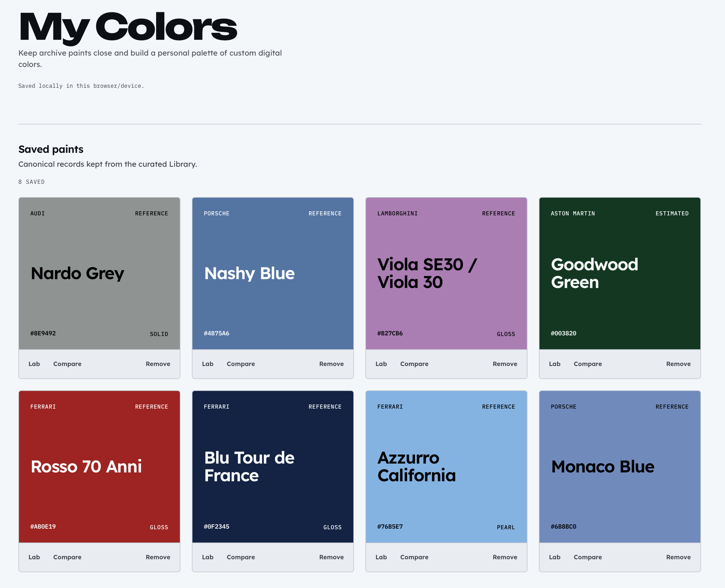Screen dimensions: 725x588
Task: Remove Goodwood Green from saved paints
Action: [679, 364]
